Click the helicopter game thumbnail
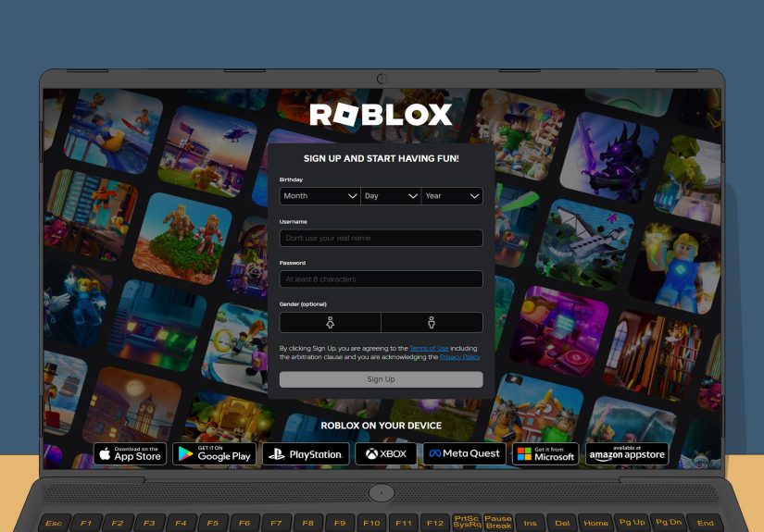764x532 pixels. pyautogui.click(x=207, y=152)
